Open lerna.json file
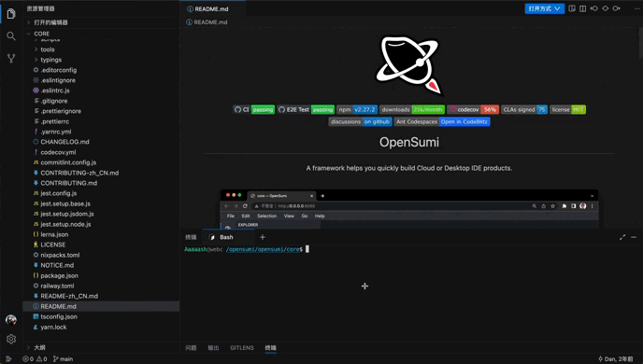 pyautogui.click(x=101, y=234)
